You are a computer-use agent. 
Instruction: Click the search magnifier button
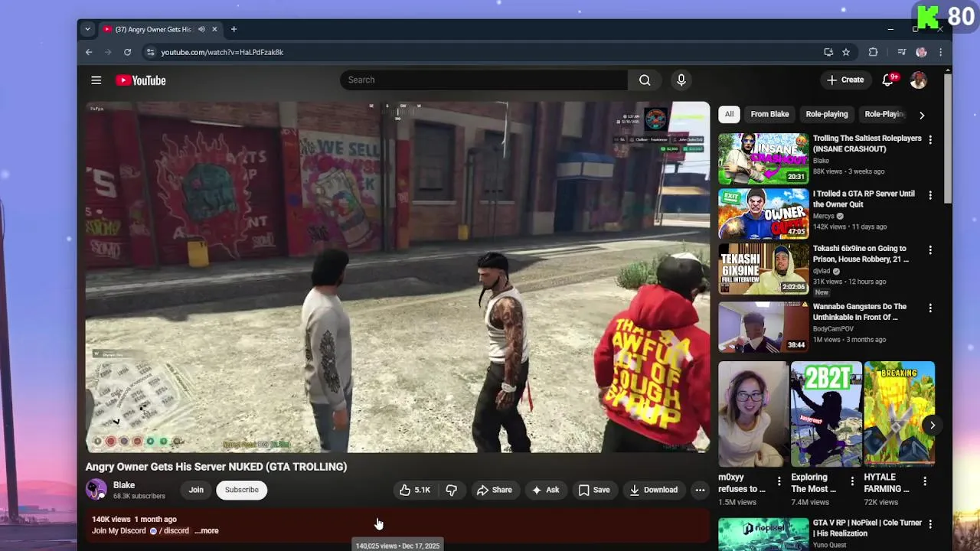coord(645,80)
